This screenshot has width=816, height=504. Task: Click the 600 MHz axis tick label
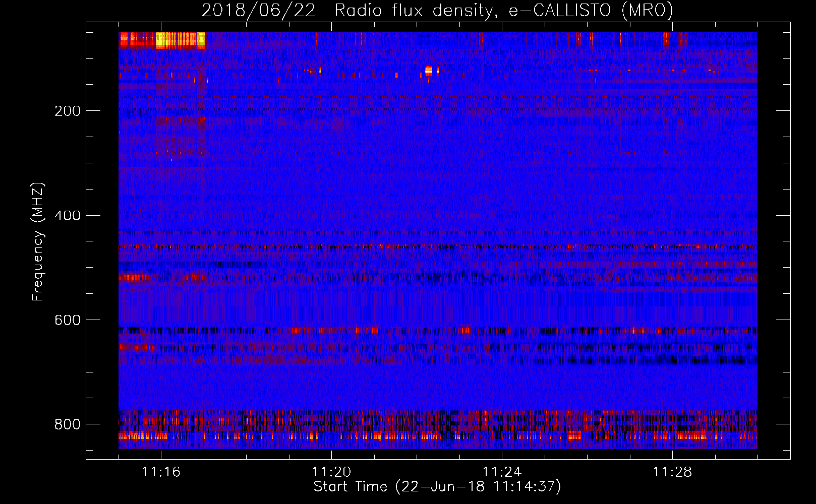coord(68,321)
